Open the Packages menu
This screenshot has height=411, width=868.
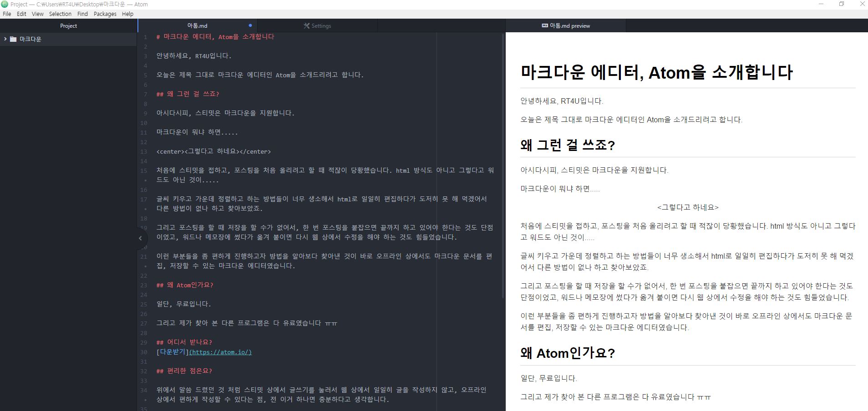105,14
